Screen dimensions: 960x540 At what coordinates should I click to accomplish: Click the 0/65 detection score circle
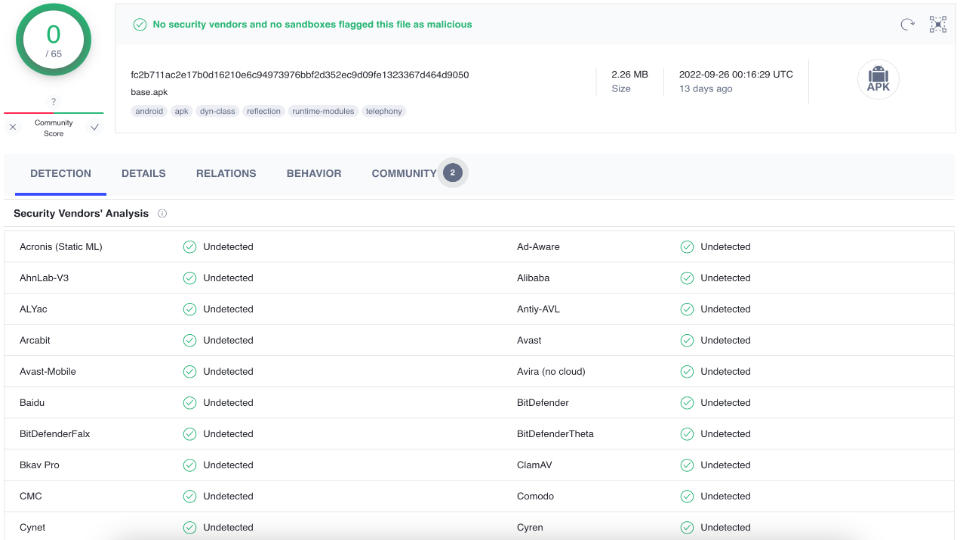click(53, 40)
